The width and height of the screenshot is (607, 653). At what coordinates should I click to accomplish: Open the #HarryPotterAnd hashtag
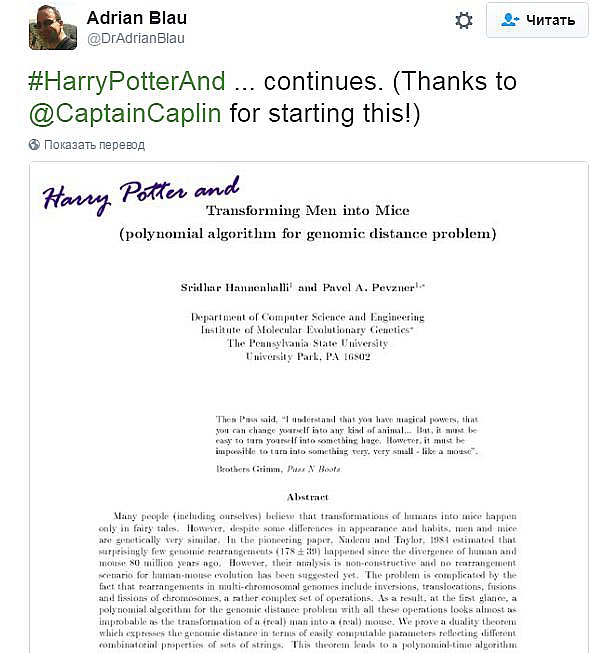[x=127, y=81]
